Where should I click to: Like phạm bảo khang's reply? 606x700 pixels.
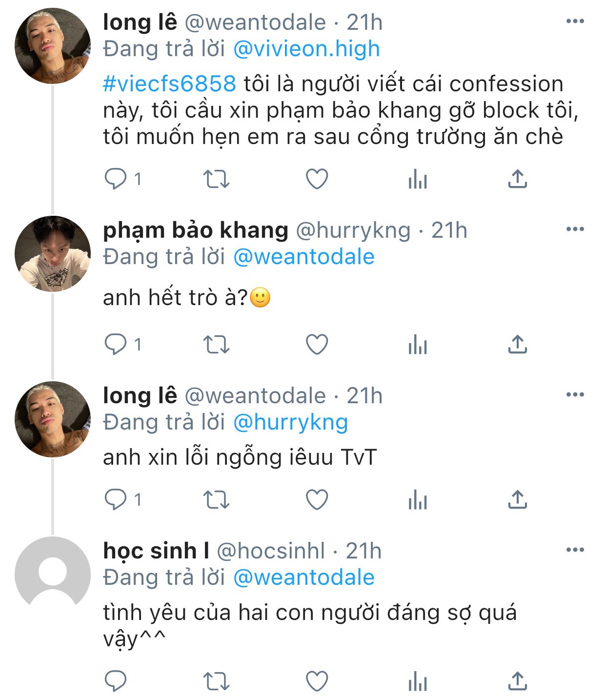click(x=317, y=345)
